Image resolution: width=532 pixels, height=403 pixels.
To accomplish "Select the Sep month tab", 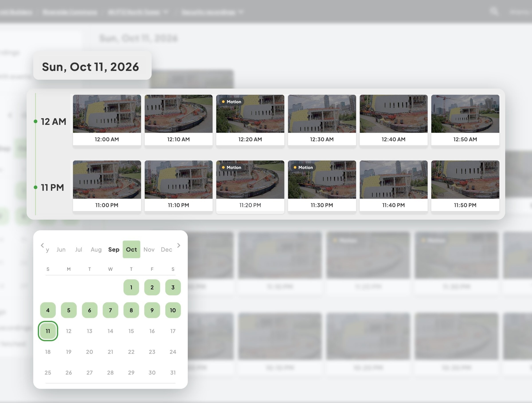I will point(114,250).
